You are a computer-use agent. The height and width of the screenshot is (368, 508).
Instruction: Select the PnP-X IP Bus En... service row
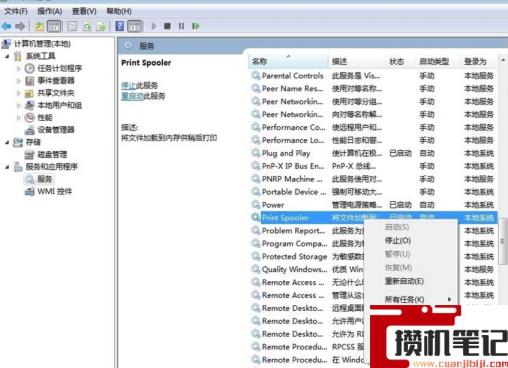pyautogui.click(x=373, y=166)
